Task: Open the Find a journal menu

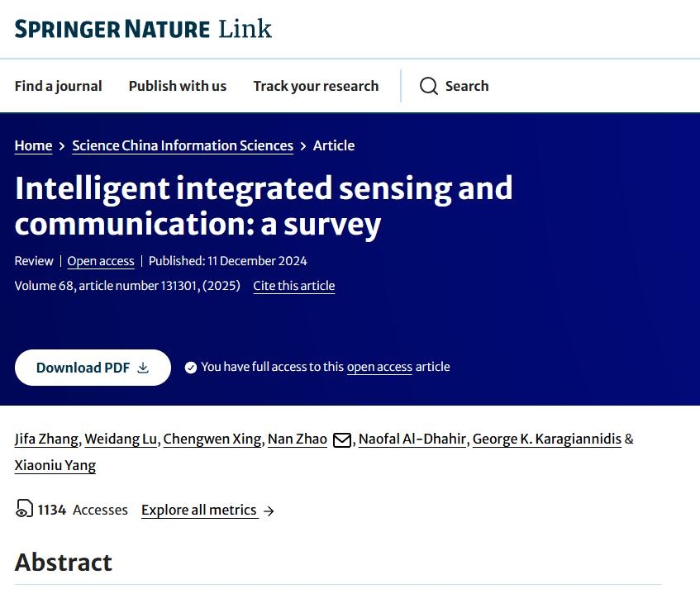Action: click(x=58, y=86)
